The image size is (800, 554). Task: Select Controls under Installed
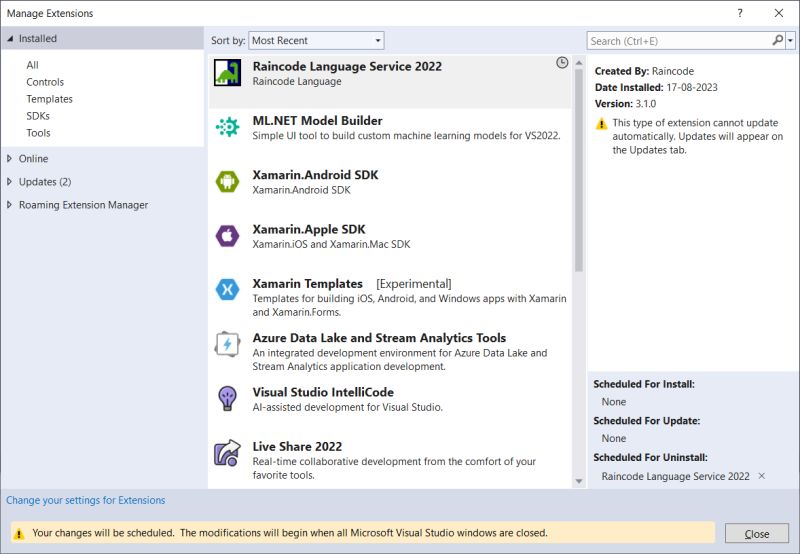coord(45,82)
